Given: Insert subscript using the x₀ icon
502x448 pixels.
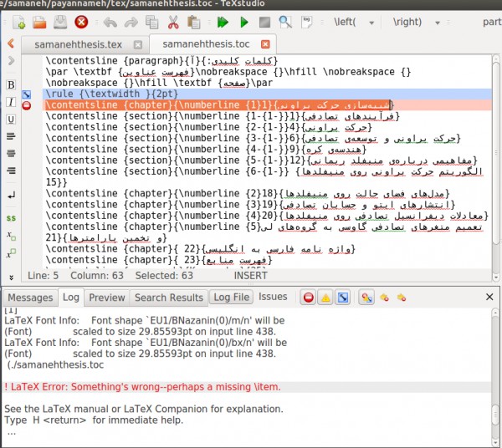Looking at the screenshot, I should click(11, 237).
